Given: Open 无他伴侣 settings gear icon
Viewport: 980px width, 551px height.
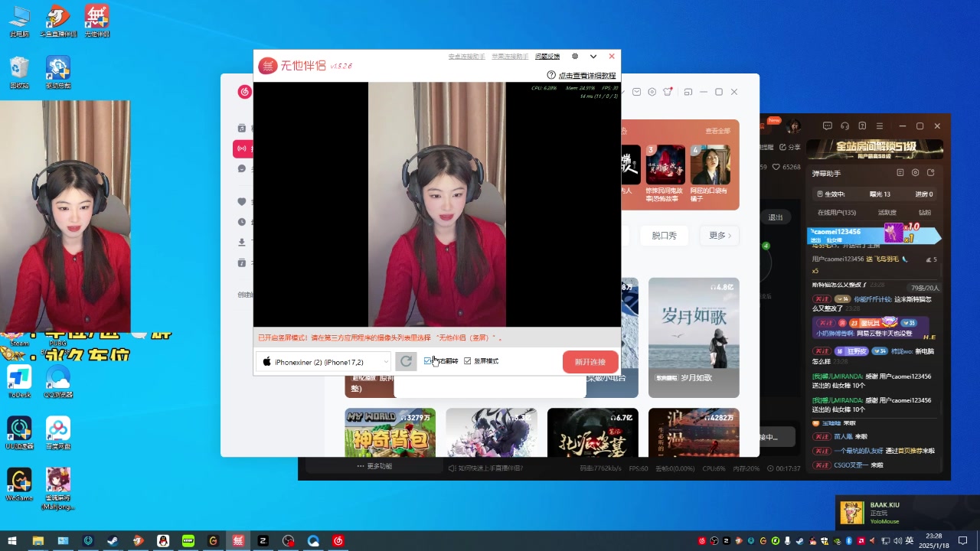Looking at the screenshot, I should pos(575,57).
